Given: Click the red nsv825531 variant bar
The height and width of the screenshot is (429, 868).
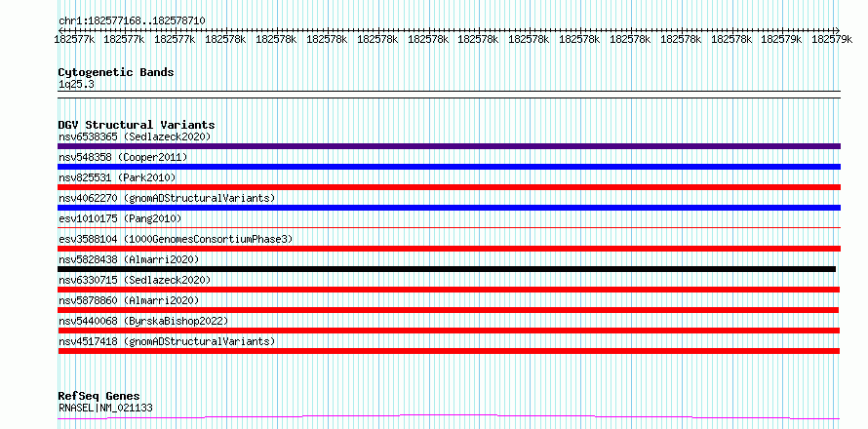Looking at the screenshot, I should pyautogui.click(x=449, y=187).
